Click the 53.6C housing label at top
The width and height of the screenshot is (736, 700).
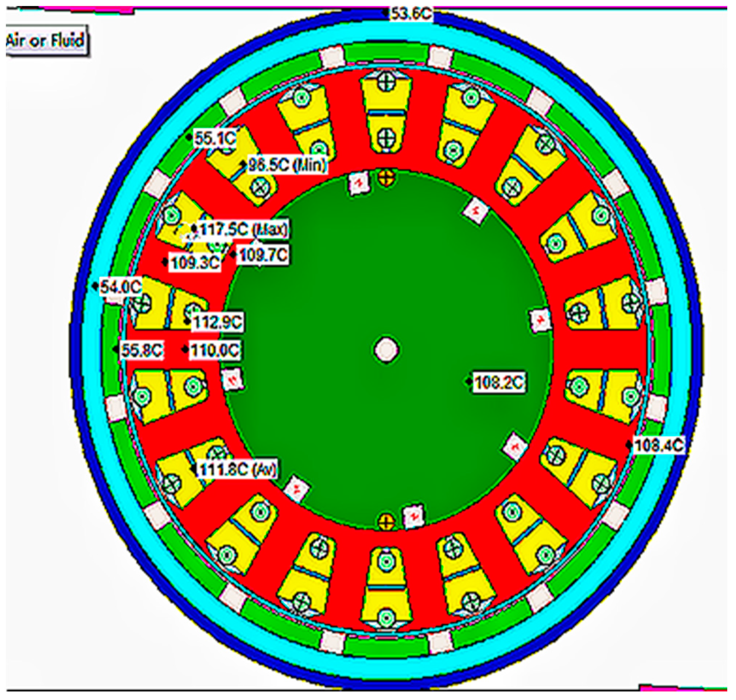[x=411, y=14]
